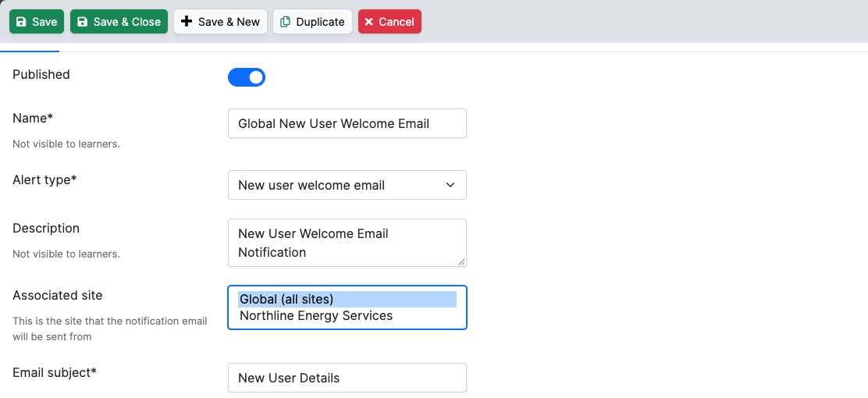Select Northline Energy Services site
This screenshot has height=398, width=868.
347,315
